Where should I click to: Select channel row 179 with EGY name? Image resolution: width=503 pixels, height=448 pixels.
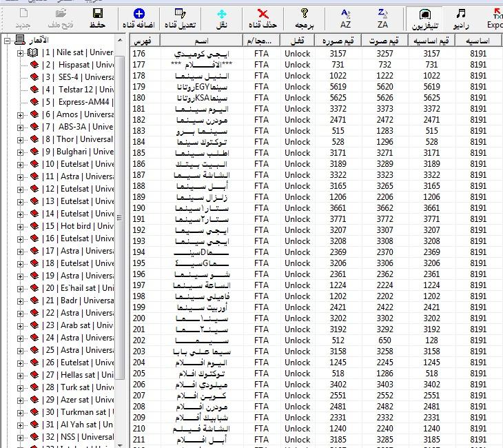pyautogui.click(x=316, y=87)
